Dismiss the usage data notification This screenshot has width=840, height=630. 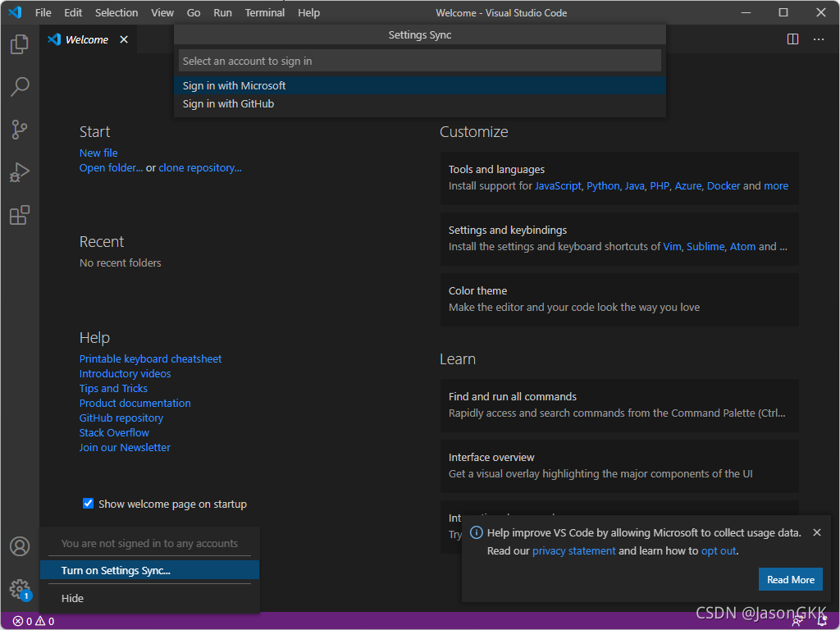click(817, 532)
